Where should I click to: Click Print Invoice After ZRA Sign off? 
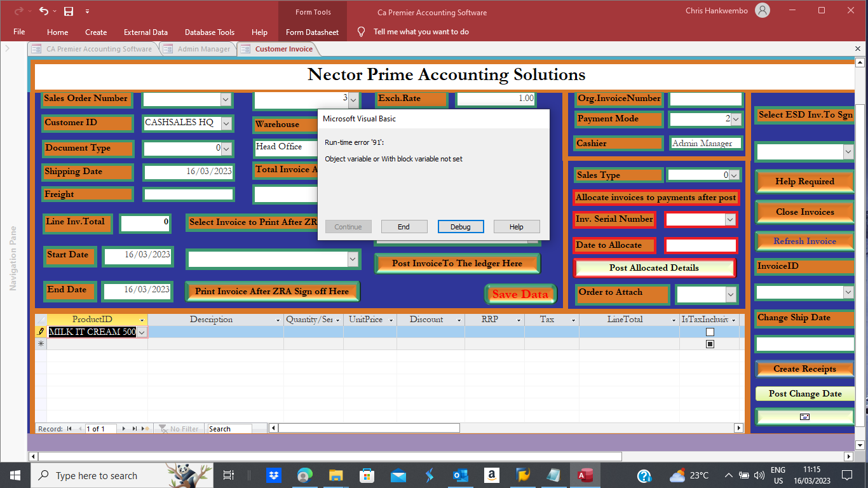point(272,291)
